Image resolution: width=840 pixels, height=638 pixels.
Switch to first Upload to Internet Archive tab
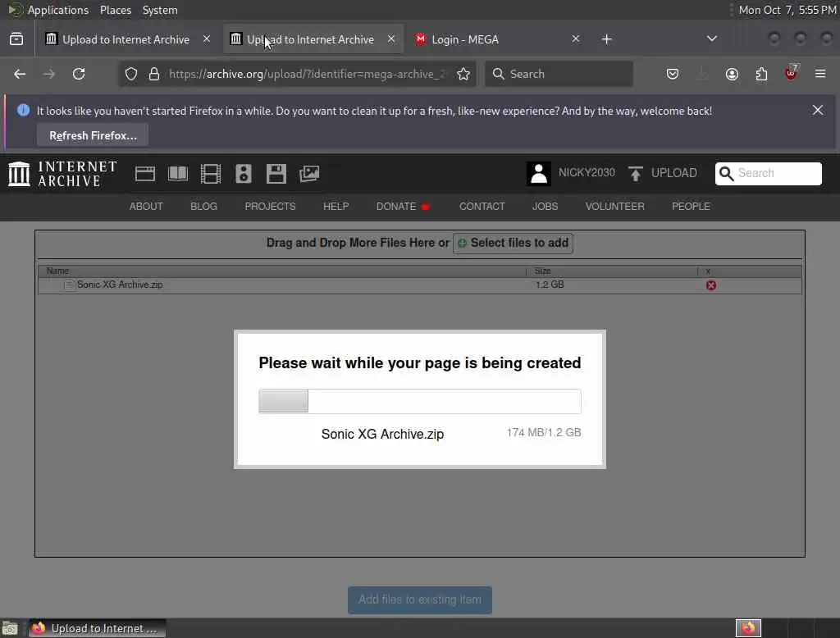[126, 39]
